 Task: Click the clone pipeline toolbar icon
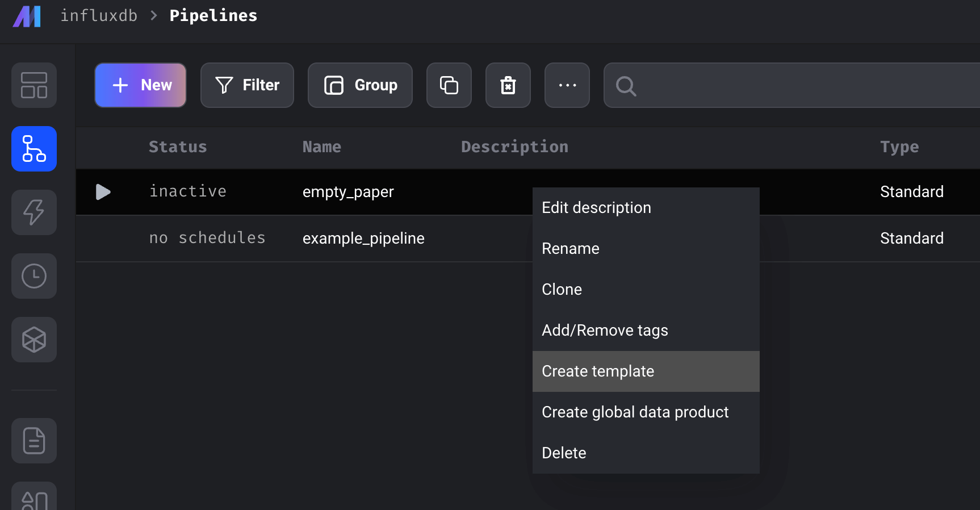pos(449,85)
